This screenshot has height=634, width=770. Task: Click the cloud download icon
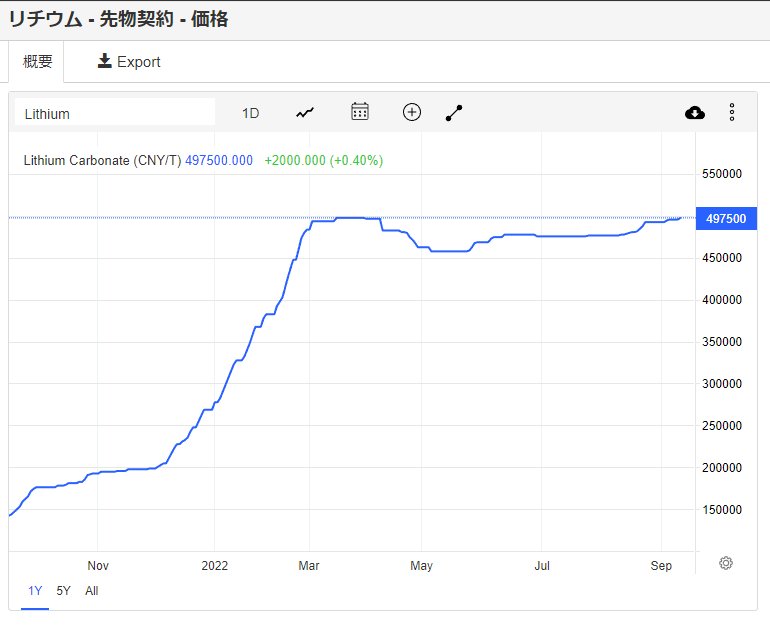coord(694,113)
